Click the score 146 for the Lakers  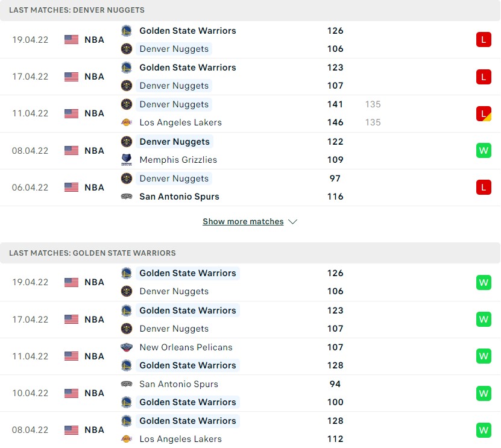(x=335, y=122)
